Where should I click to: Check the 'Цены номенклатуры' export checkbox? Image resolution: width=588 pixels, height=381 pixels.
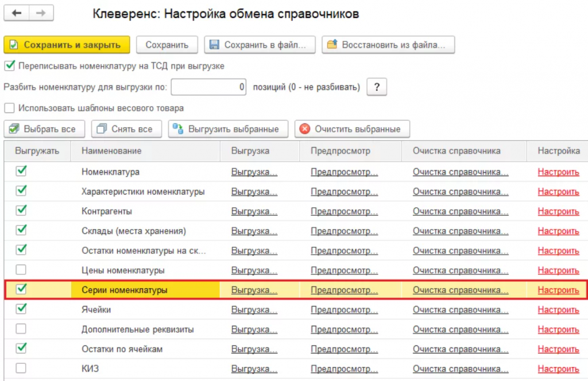21,270
